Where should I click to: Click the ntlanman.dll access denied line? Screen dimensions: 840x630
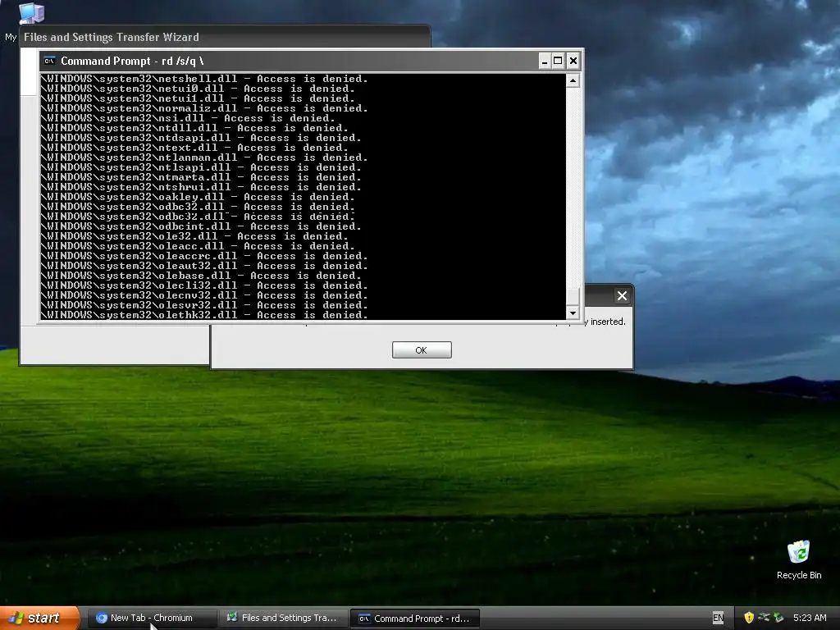coord(204,157)
